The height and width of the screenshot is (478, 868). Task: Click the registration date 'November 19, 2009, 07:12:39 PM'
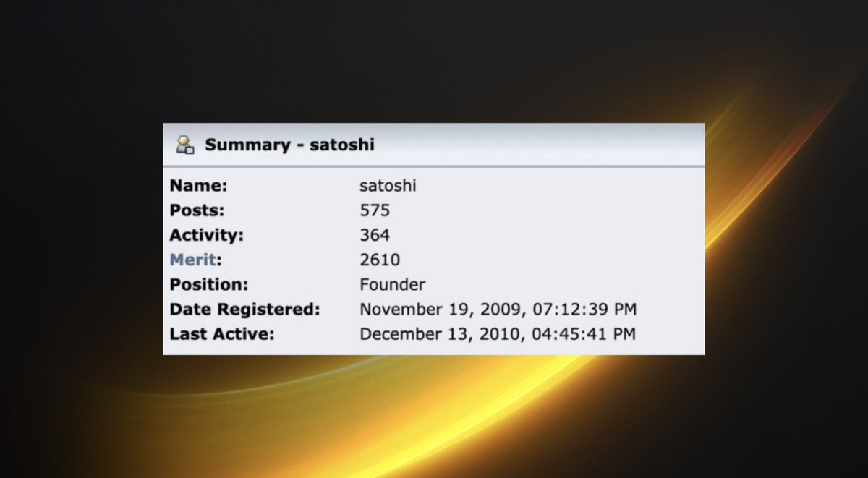[498, 310]
